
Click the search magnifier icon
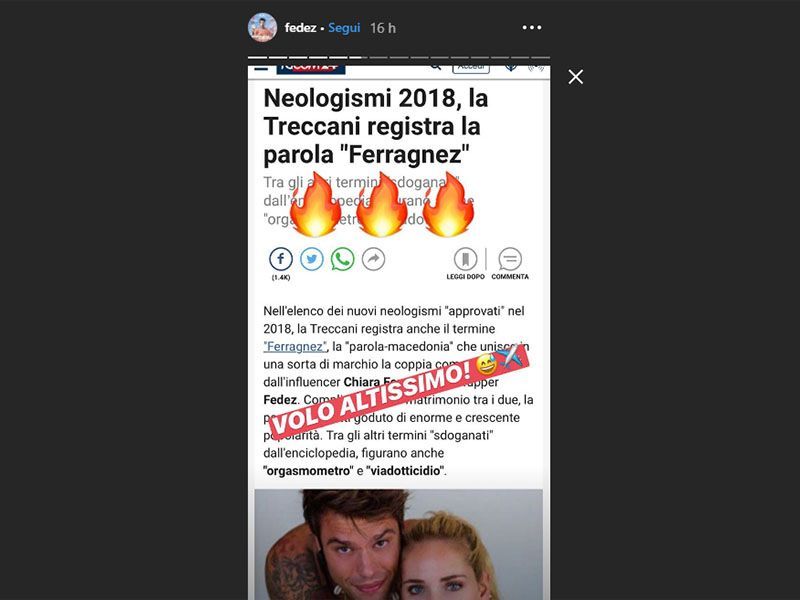tap(435, 67)
